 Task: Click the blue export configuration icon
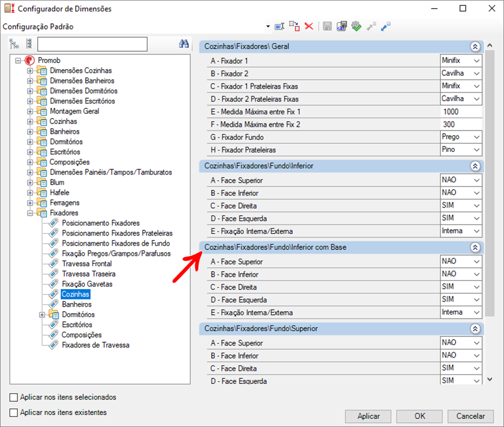[x=386, y=26]
